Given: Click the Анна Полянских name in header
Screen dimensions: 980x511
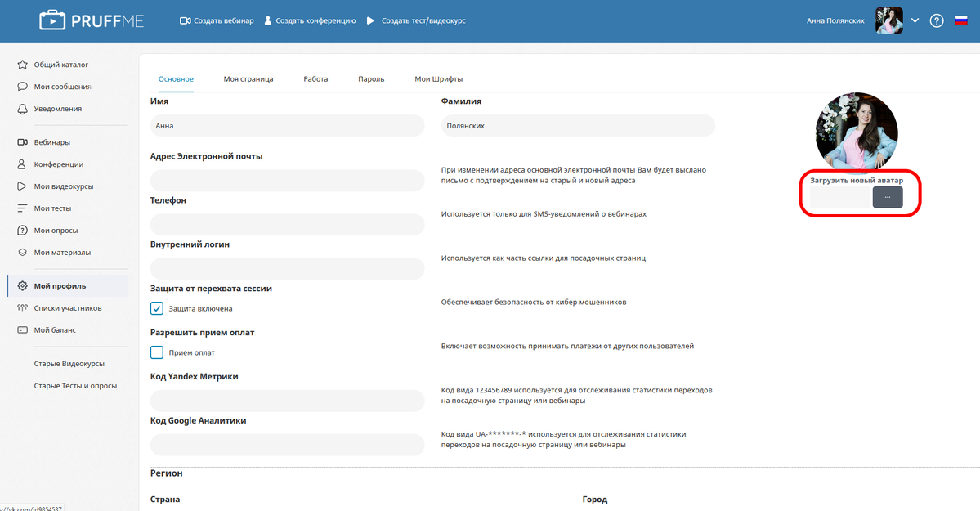Looking at the screenshot, I should [835, 20].
